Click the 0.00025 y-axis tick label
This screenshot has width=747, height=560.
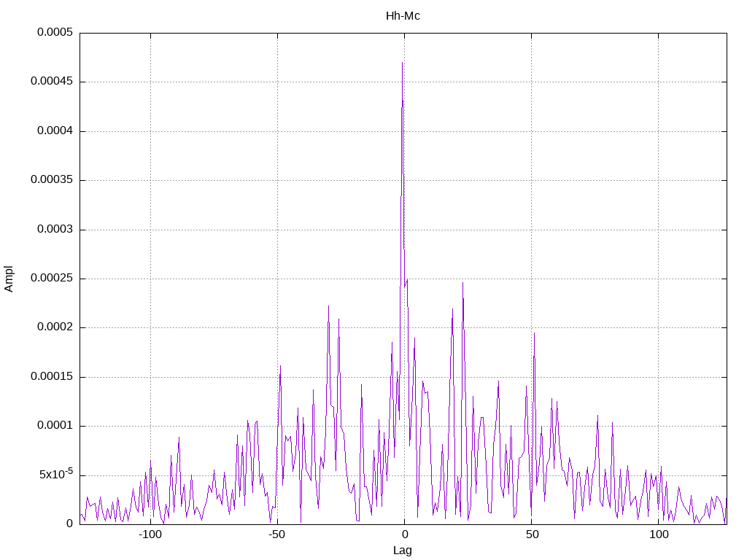click(x=52, y=278)
